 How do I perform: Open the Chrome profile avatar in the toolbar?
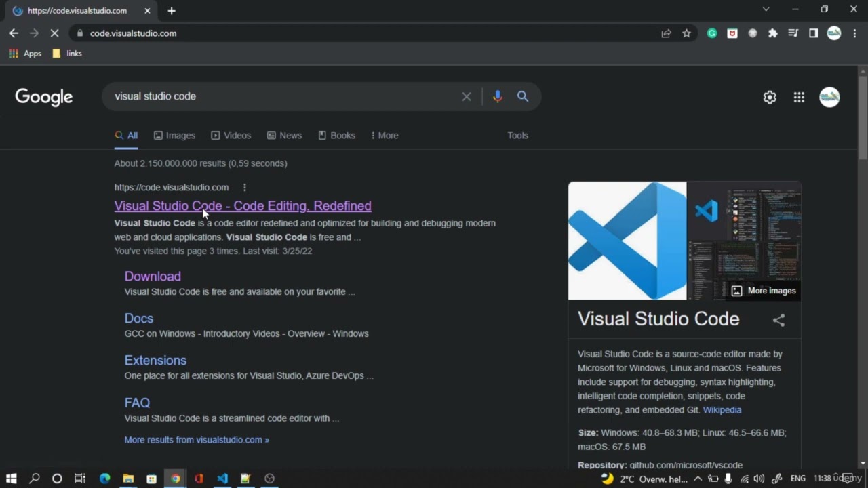(834, 33)
